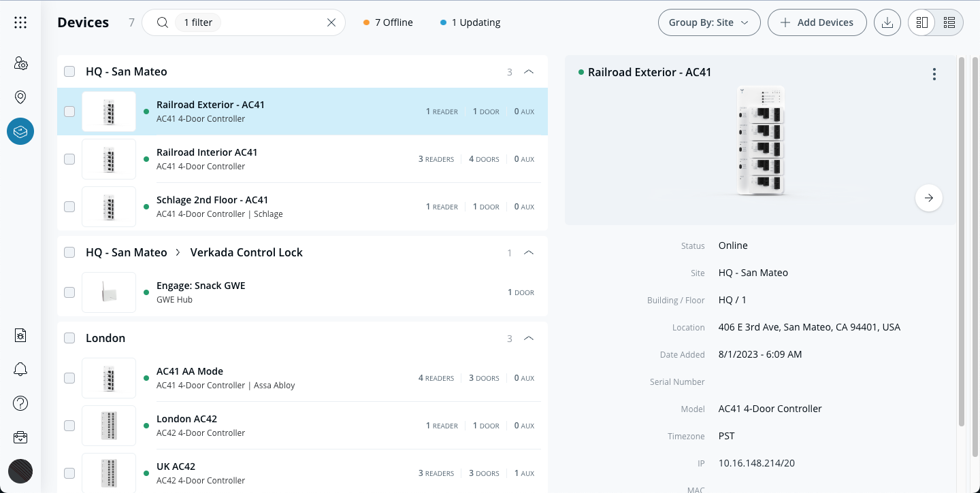This screenshot has width=980, height=493.
Task: Collapse the London group chevron
Action: point(529,338)
